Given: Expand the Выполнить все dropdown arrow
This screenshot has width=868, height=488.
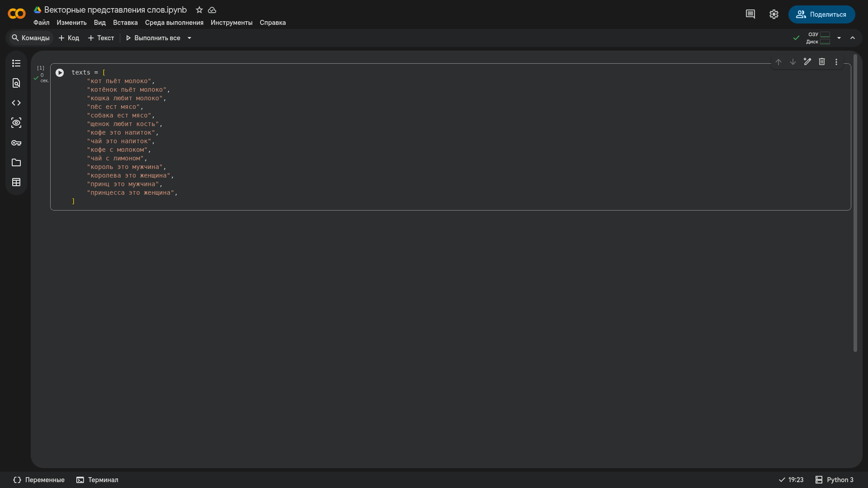Looking at the screenshot, I should click(x=189, y=38).
